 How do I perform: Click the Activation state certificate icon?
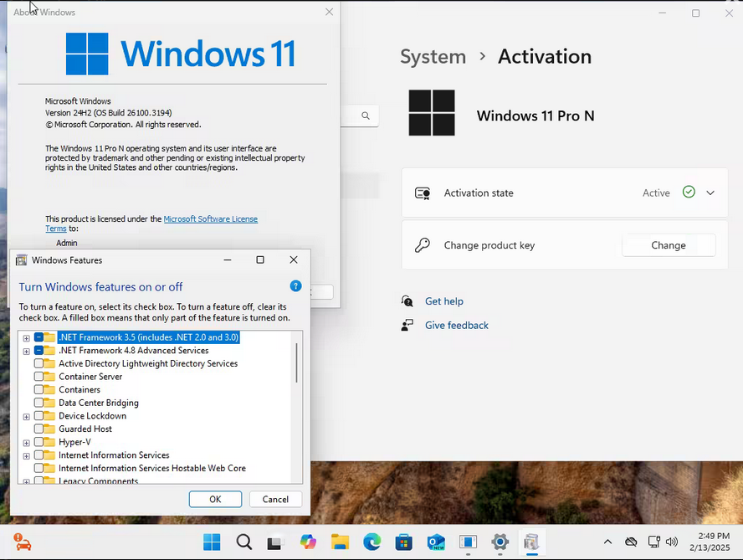click(x=423, y=193)
